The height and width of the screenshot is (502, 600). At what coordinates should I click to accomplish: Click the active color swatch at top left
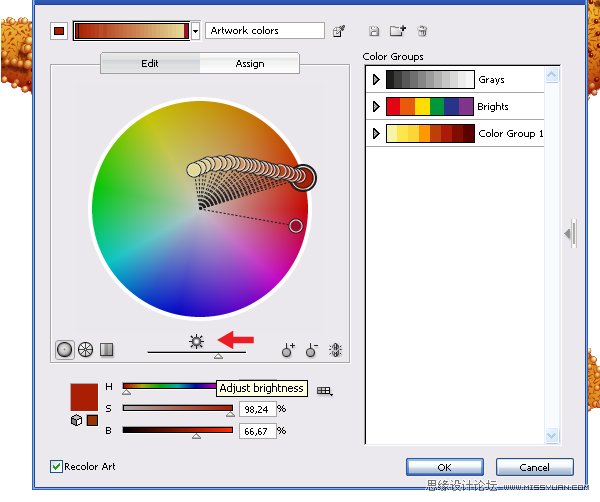pos(59,31)
